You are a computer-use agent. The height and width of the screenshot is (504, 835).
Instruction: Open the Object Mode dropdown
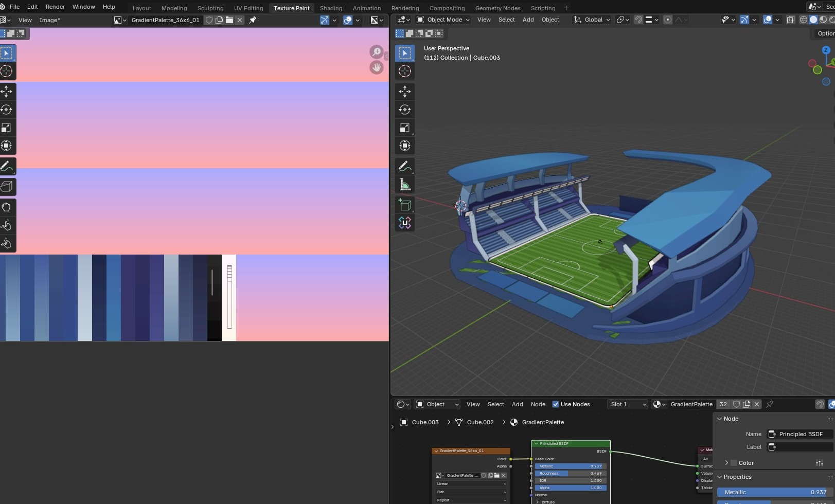point(443,20)
